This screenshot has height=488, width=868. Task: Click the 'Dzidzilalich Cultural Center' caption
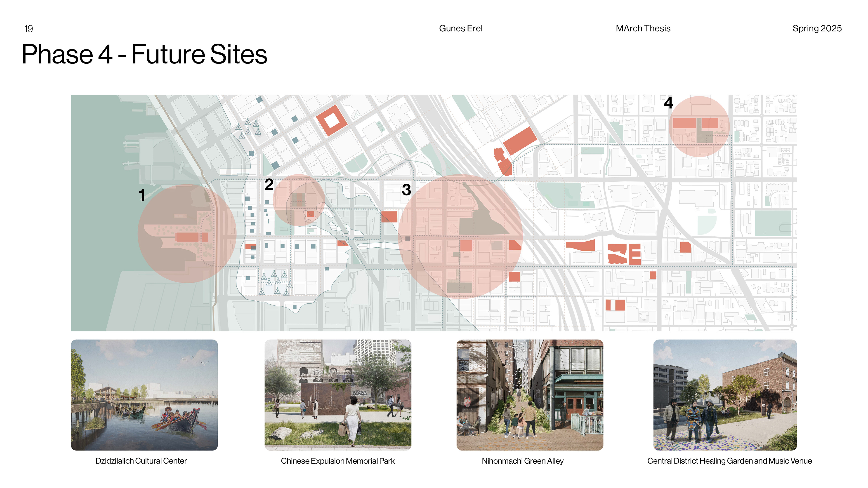141,461
